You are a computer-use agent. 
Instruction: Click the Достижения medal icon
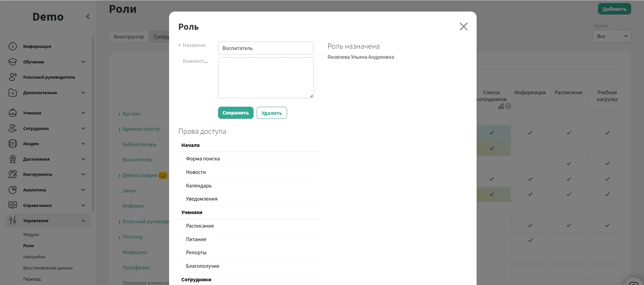13,159
